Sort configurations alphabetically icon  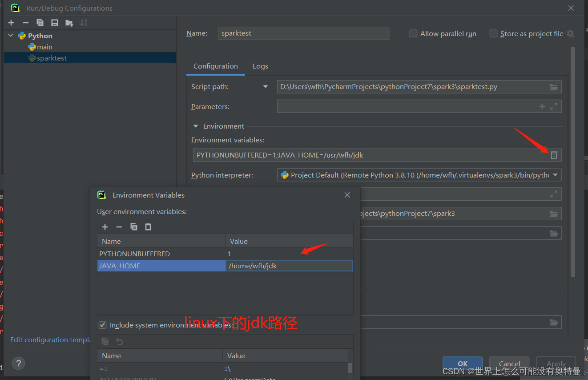[x=84, y=23]
